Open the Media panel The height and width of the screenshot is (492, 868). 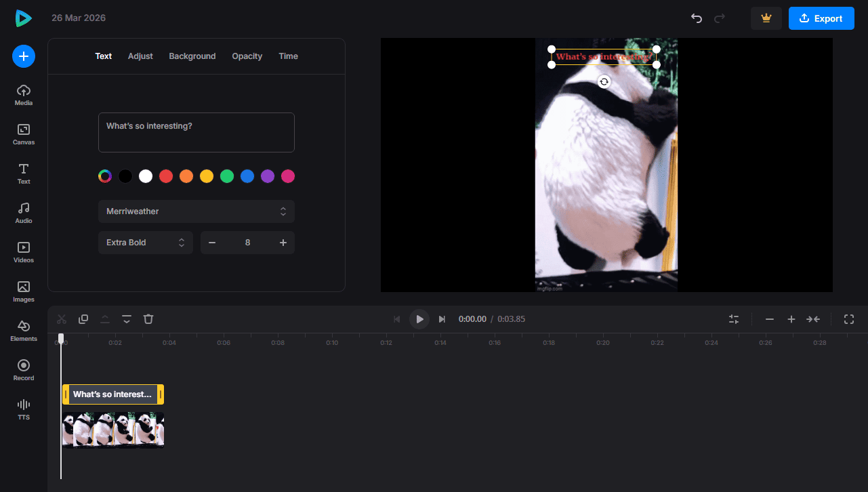click(23, 95)
